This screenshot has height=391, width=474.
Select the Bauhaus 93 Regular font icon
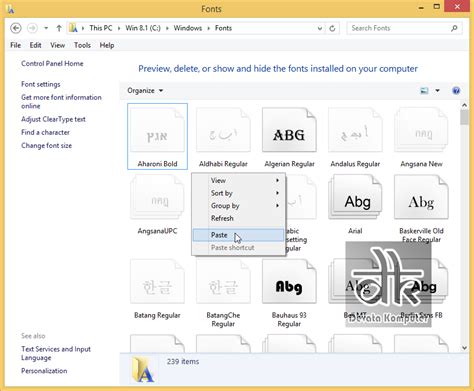coord(289,282)
